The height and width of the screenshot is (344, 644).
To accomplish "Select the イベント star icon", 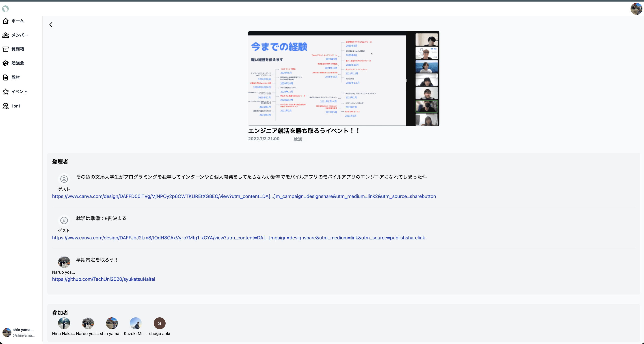I will coord(6,91).
